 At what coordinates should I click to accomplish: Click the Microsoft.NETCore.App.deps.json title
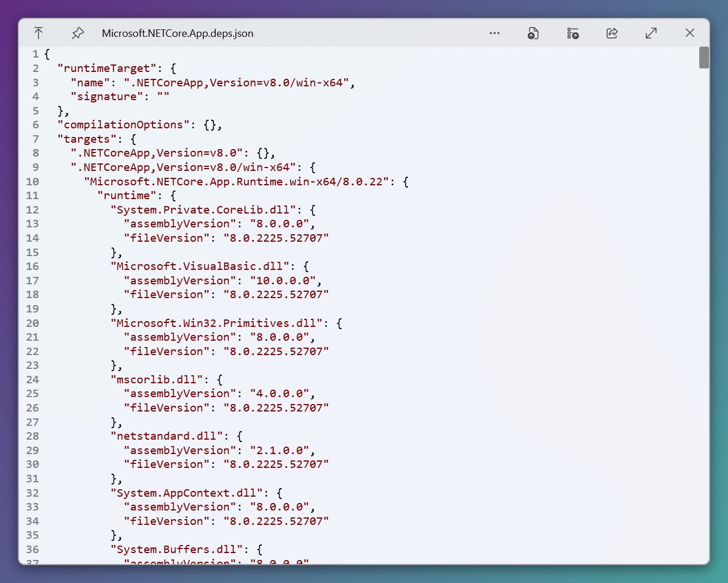tap(177, 33)
